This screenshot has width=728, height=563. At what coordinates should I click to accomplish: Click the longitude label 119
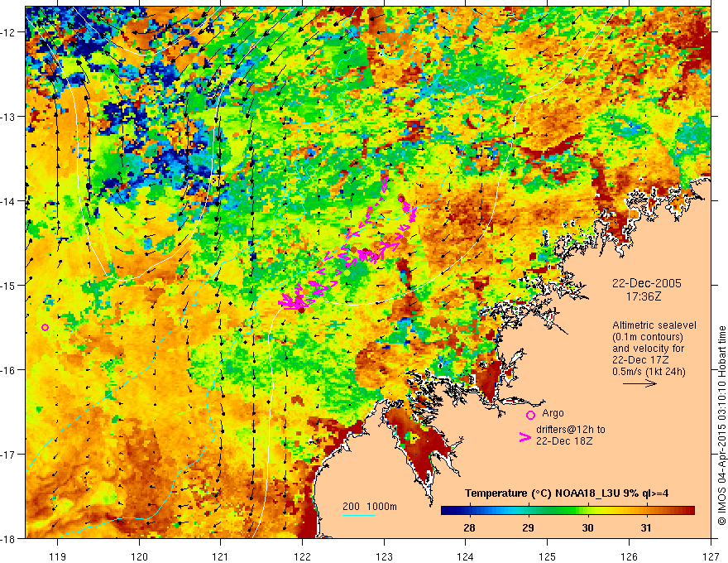(58, 556)
